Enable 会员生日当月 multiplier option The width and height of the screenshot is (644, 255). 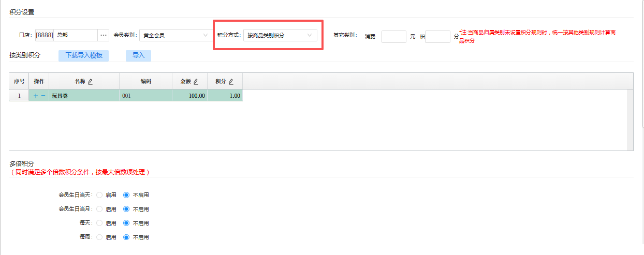click(x=99, y=209)
